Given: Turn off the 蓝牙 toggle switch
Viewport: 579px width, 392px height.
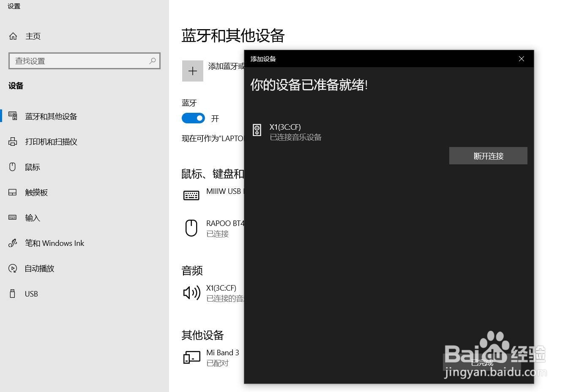Looking at the screenshot, I should point(193,118).
